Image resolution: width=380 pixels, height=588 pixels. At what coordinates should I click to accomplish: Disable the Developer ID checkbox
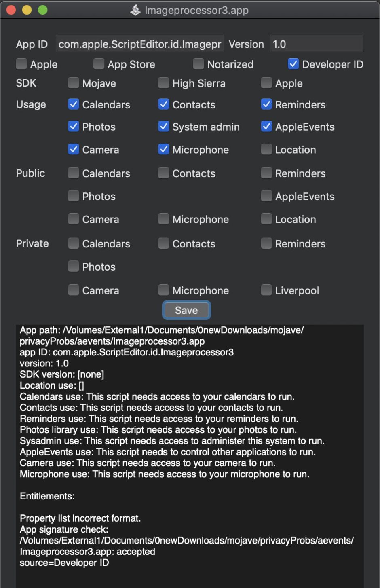coord(293,63)
